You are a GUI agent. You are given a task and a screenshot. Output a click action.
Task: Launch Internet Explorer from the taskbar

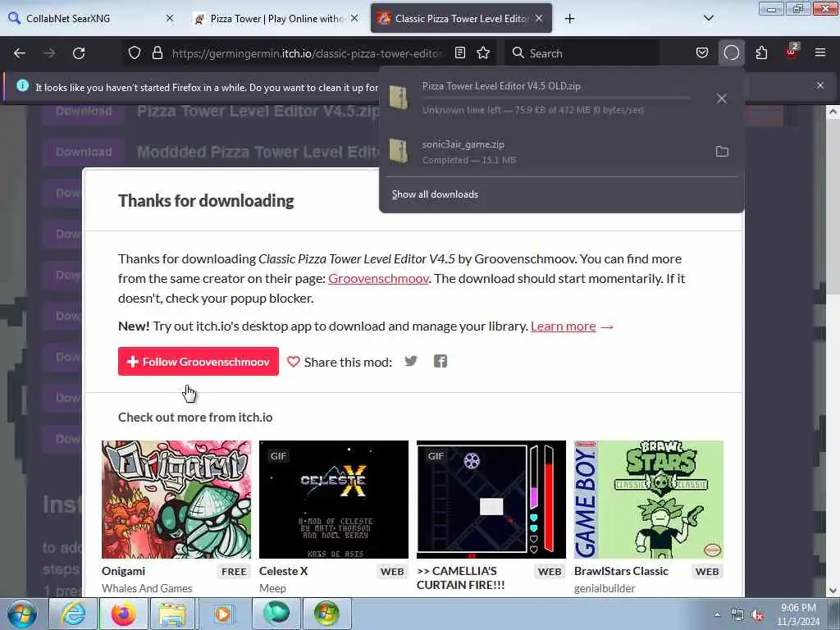(73, 614)
